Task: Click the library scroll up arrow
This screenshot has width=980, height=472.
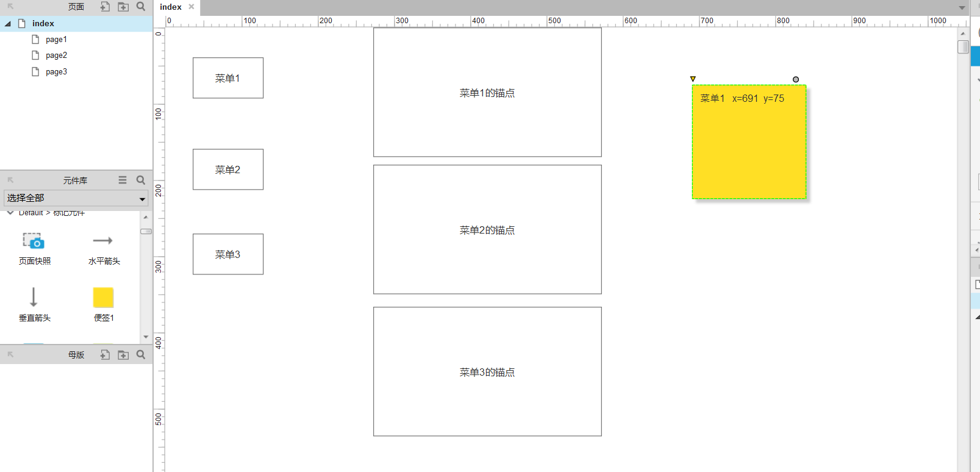Action: pos(146,217)
